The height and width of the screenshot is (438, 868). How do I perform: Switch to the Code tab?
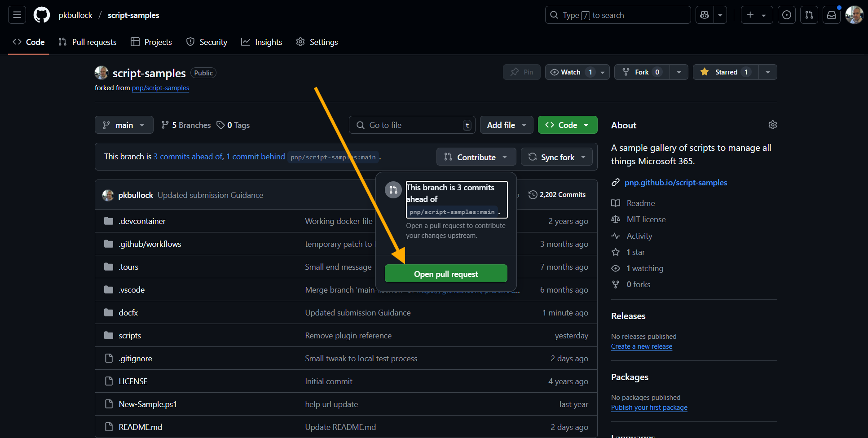click(29, 42)
